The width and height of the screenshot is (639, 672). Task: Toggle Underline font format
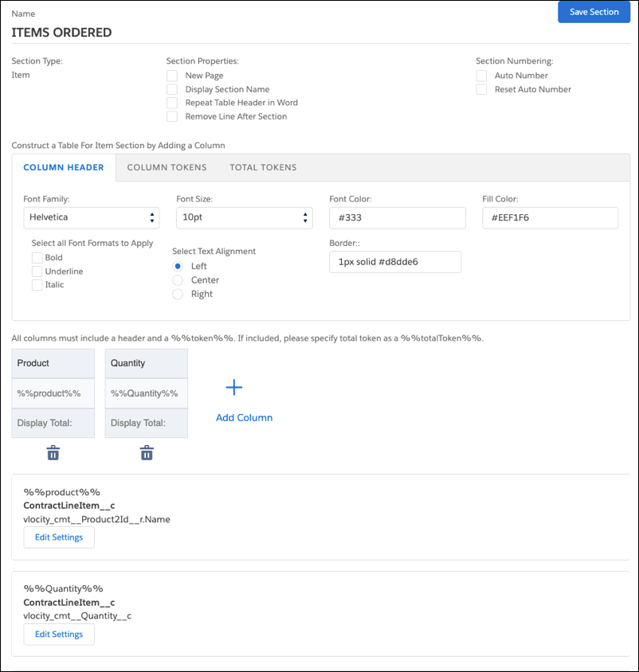(37, 272)
